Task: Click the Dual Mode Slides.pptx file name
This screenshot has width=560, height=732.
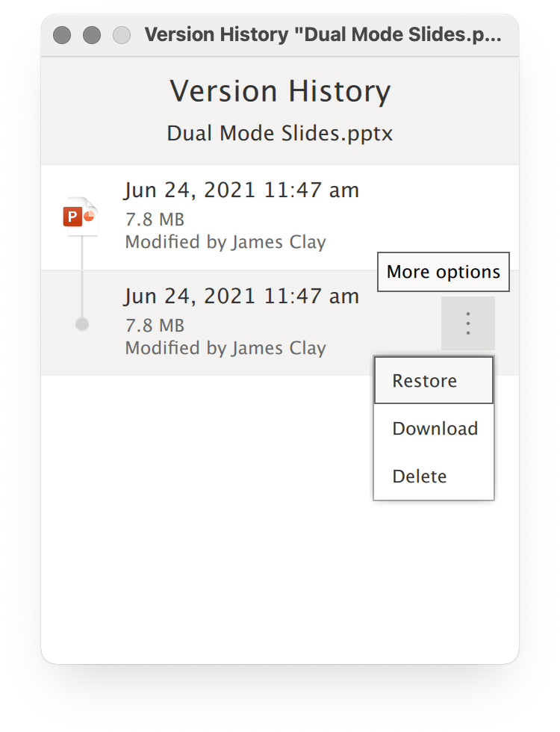Action: (x=280, y=133)
